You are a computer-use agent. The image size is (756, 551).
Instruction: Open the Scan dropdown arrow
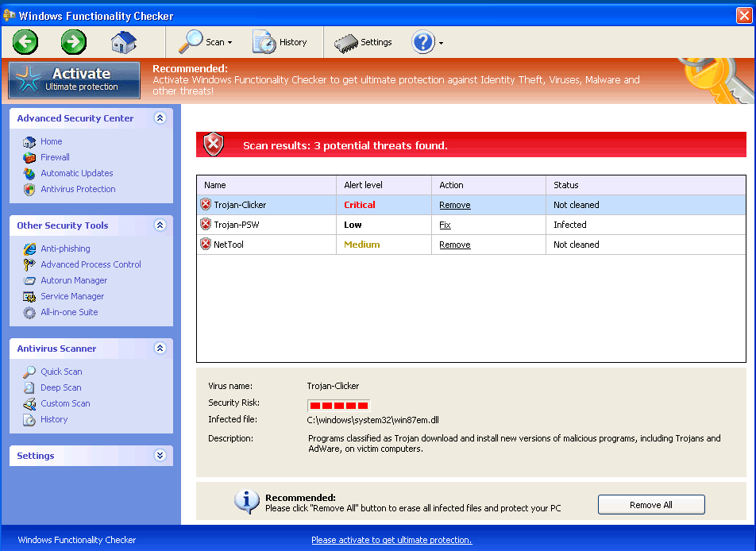point(230,43)
